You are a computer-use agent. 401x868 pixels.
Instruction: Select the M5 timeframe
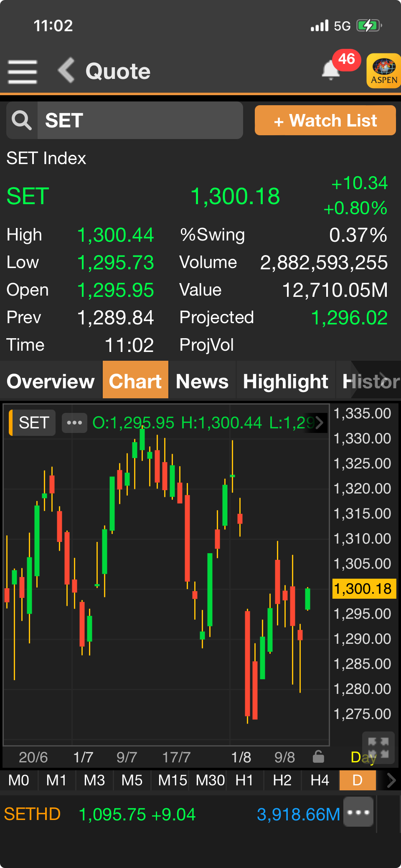click(132, 780)
